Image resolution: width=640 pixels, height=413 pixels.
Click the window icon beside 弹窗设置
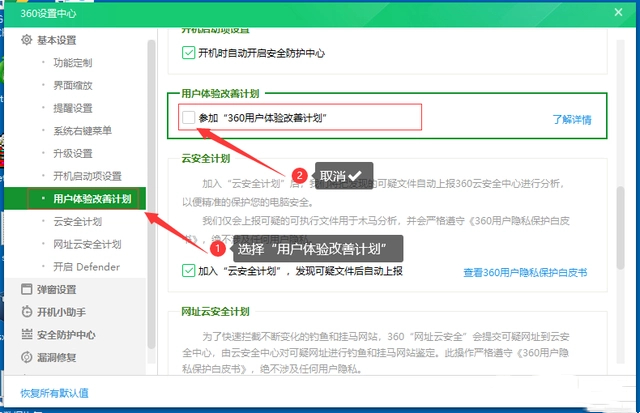[x=27, y=289]
